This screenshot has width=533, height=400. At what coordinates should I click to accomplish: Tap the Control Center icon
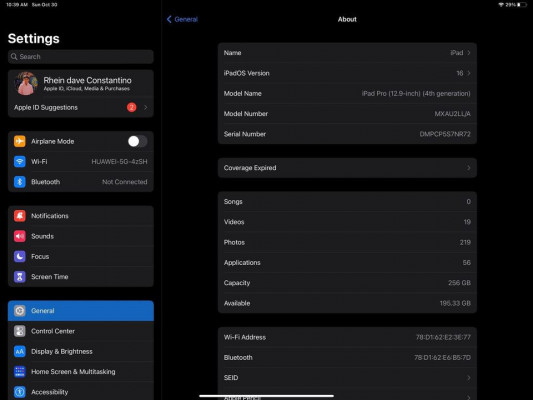[19, 331]
